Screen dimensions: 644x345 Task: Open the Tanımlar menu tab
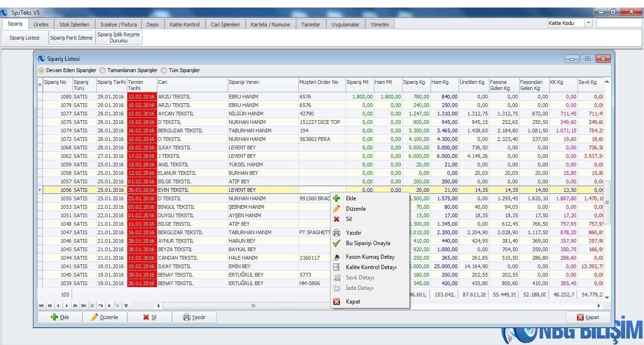click(311, 25)
